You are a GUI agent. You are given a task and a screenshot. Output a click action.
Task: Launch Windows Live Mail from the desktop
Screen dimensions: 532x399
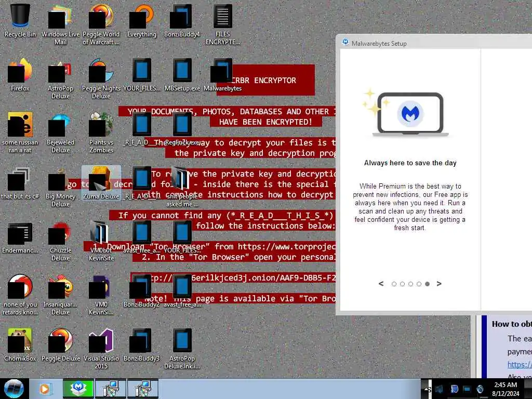click(x=60, y=24)
